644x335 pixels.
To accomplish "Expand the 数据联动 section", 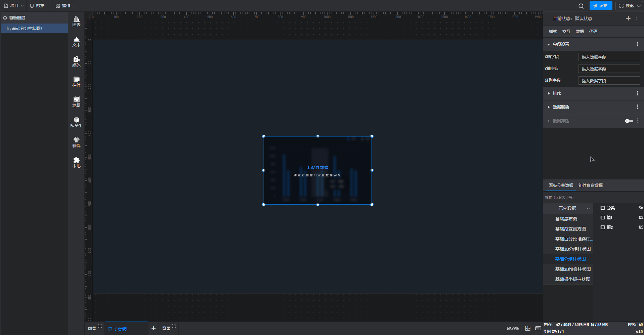I will (549, 107).
